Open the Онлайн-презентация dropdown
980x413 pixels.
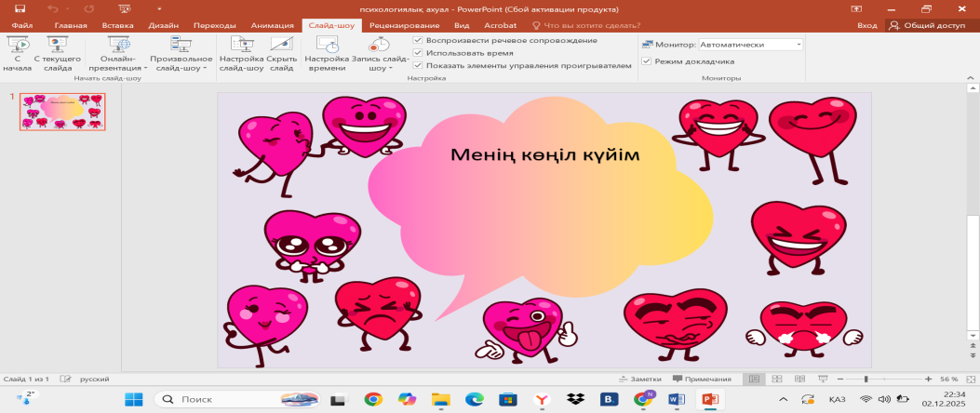(x=119, y=54)
